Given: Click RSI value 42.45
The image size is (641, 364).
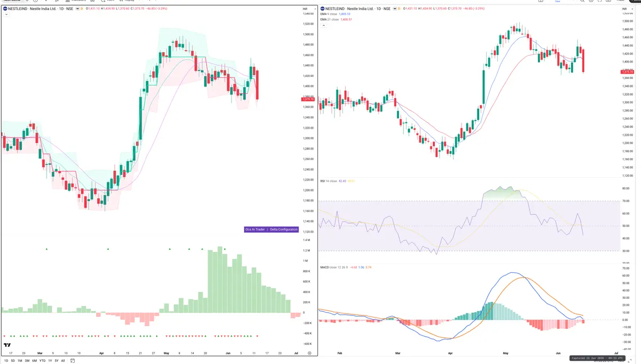Looking at the screenshot, I should pos(342,181).
